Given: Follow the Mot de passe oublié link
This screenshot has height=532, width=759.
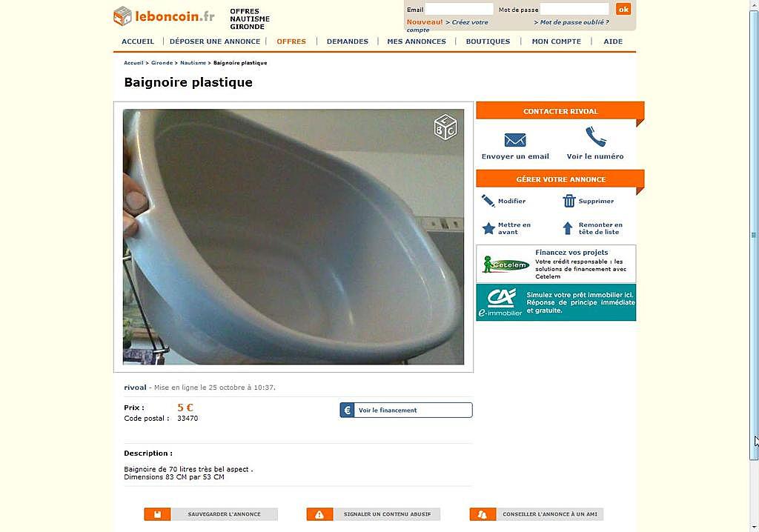Looking at the screenshot, I should coord(571,22).
